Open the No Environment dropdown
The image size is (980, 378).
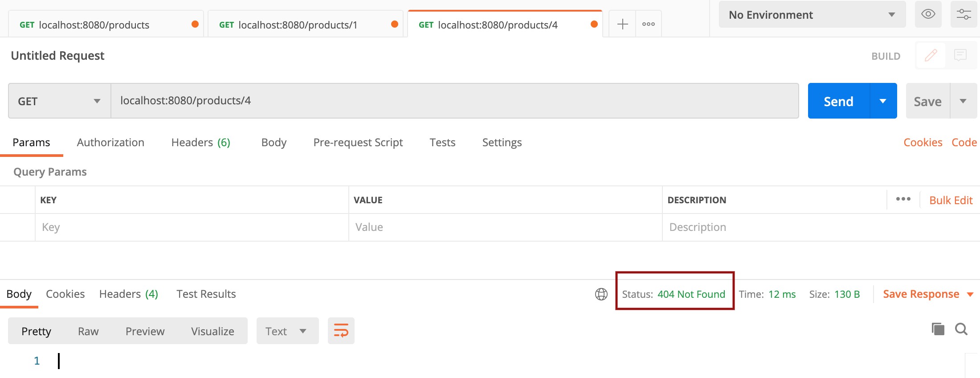click(x=812, y=15)
